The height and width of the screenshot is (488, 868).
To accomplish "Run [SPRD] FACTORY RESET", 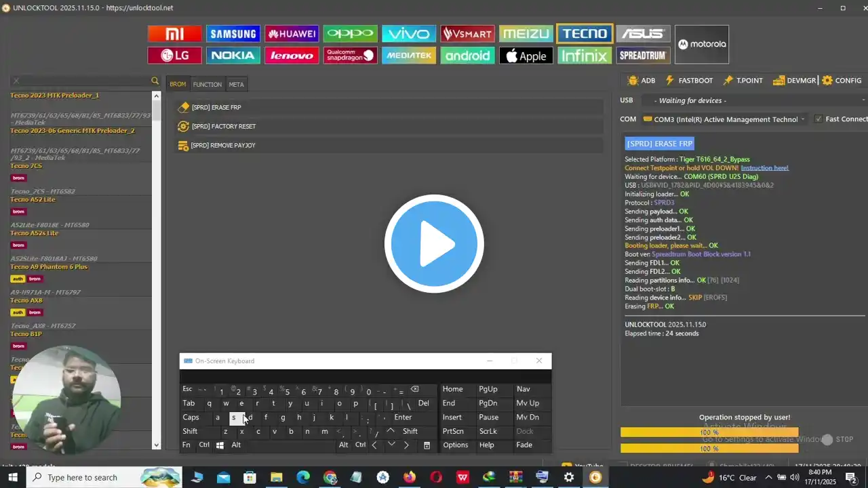I will pyautogui.click(x=389, y=127).
